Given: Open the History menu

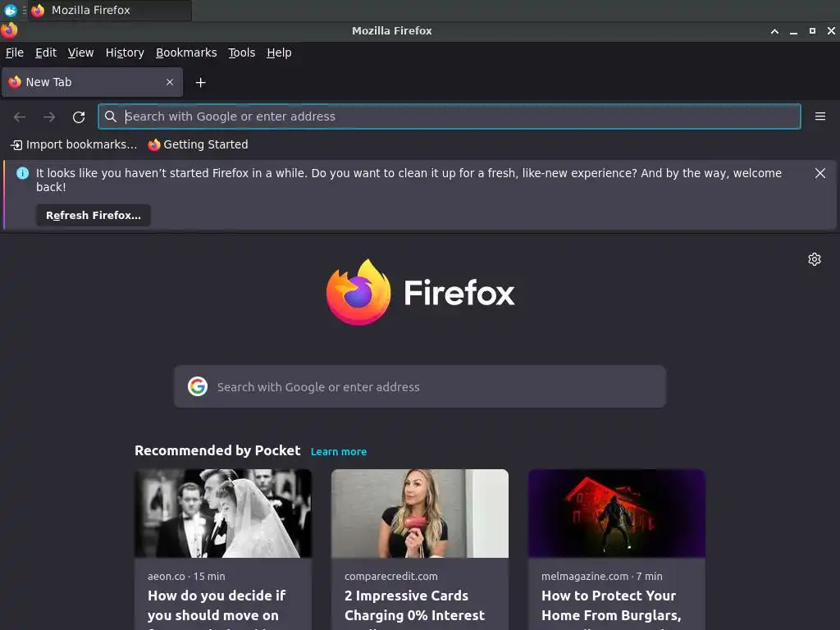Looking at the screenshot, I should 125,52.
